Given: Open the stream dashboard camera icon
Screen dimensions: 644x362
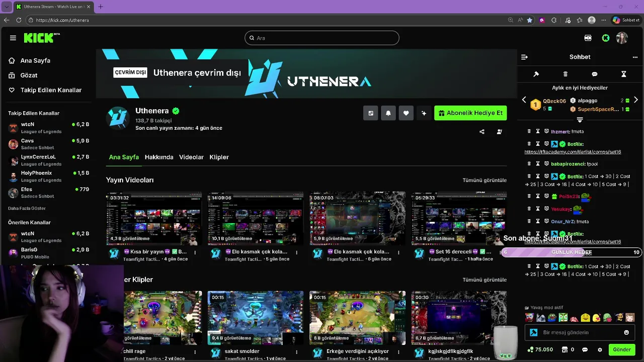Looking at the screenshot, I should pos(588,38).
